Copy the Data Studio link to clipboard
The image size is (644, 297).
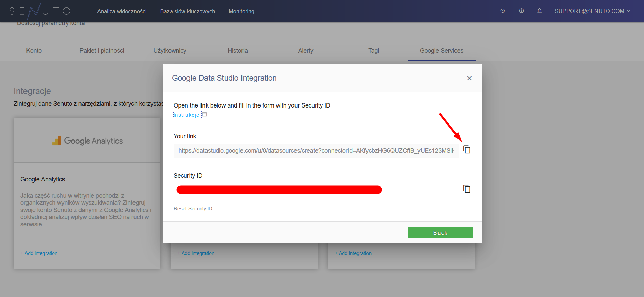pyautogui.click(x=467, y=150)
